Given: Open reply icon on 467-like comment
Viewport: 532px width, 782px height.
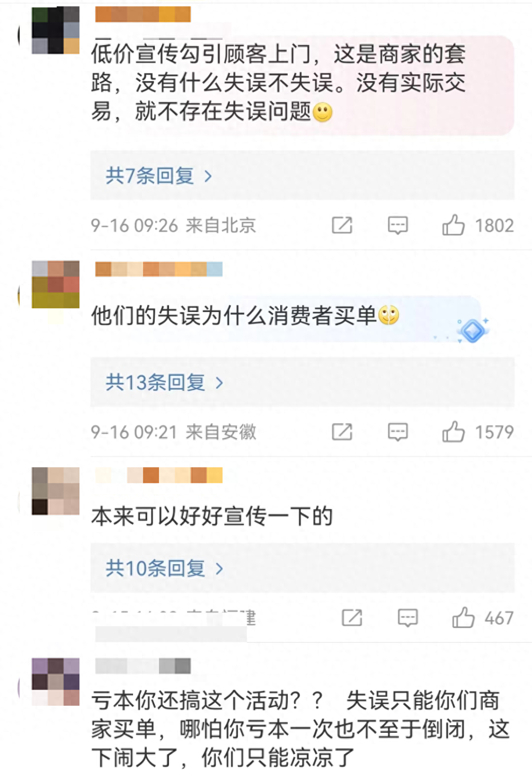Looking at the screenshot, I should [407, 618].
